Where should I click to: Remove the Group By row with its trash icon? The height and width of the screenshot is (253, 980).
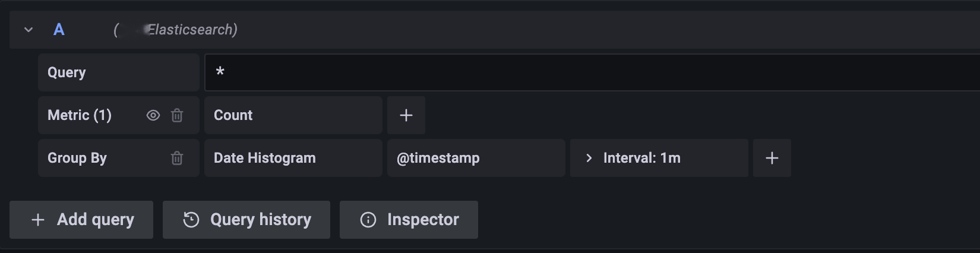tap(177, 158)
